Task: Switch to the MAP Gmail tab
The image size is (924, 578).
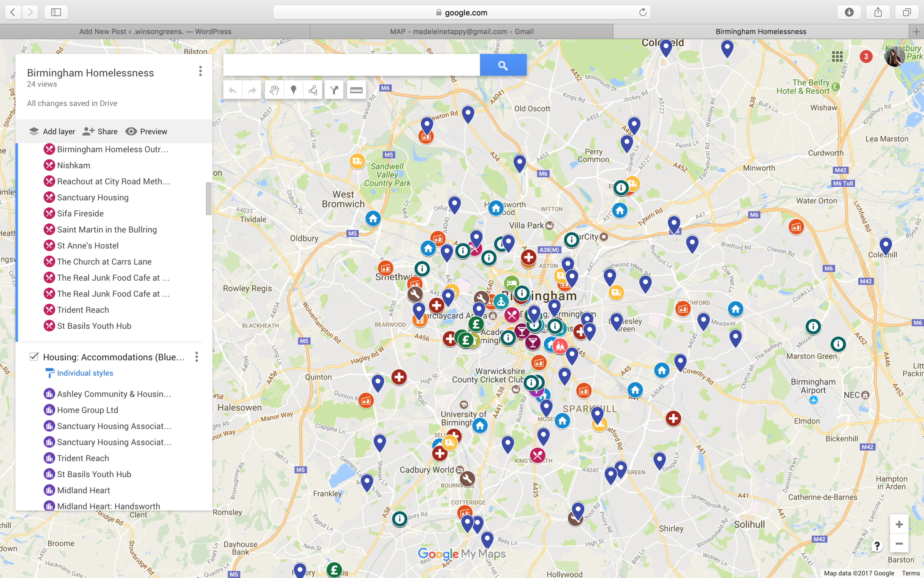Action: click(461, 32)
